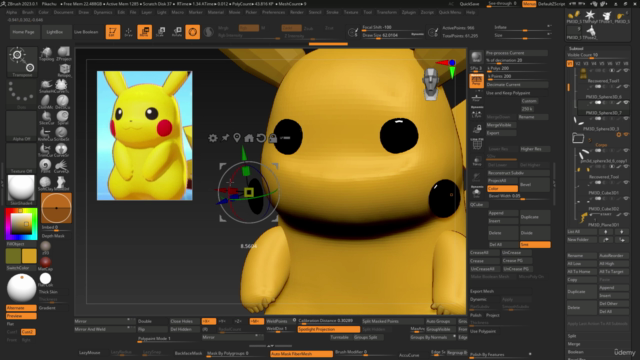
Task: Click the New Folder button
Action: (582, 240)
